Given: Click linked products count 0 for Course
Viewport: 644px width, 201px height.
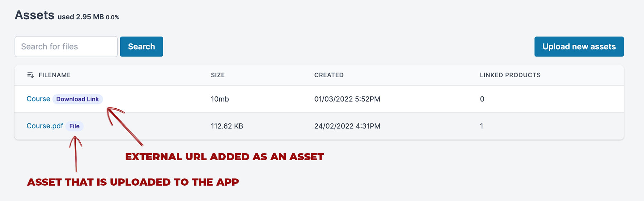Looking at the screenshot, I should pyautogui.click(x=482, y=99).
